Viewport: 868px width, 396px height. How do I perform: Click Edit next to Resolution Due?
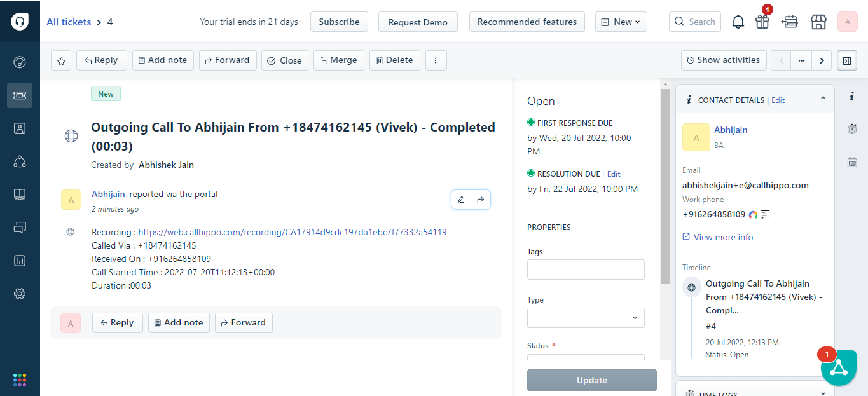614,174
